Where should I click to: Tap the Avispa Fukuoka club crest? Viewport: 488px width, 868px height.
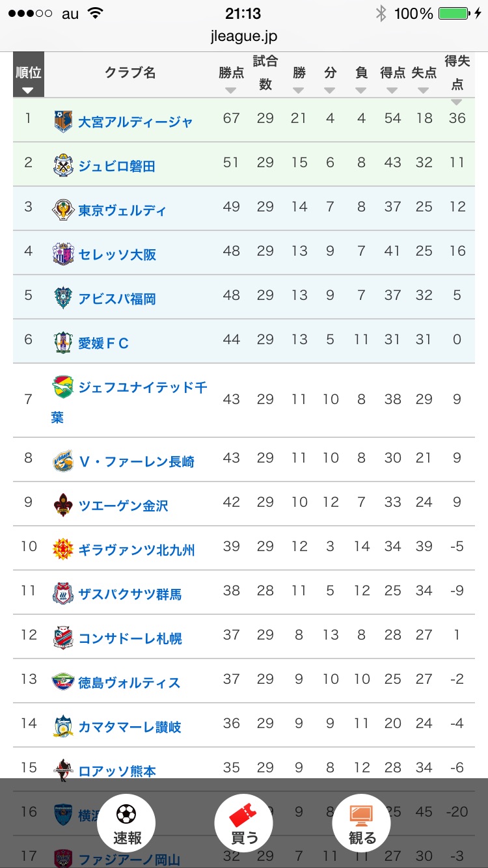[x=63, y=298]
